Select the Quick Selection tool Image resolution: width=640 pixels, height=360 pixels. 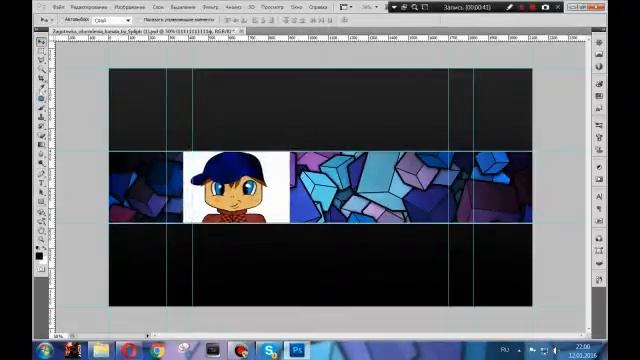coord(41,69)
